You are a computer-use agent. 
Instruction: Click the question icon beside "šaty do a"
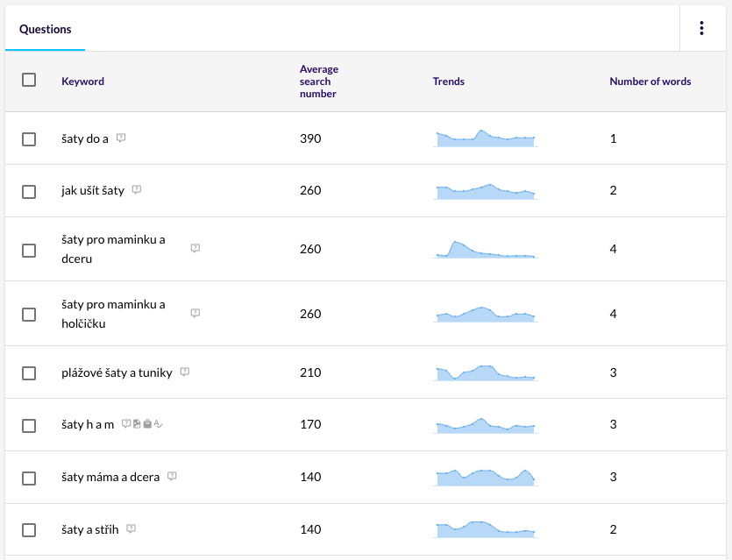tap(121, 138)
